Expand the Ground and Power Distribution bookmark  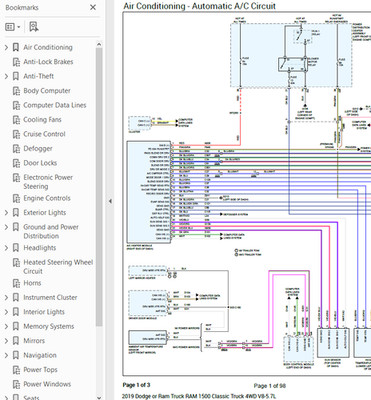6,227
